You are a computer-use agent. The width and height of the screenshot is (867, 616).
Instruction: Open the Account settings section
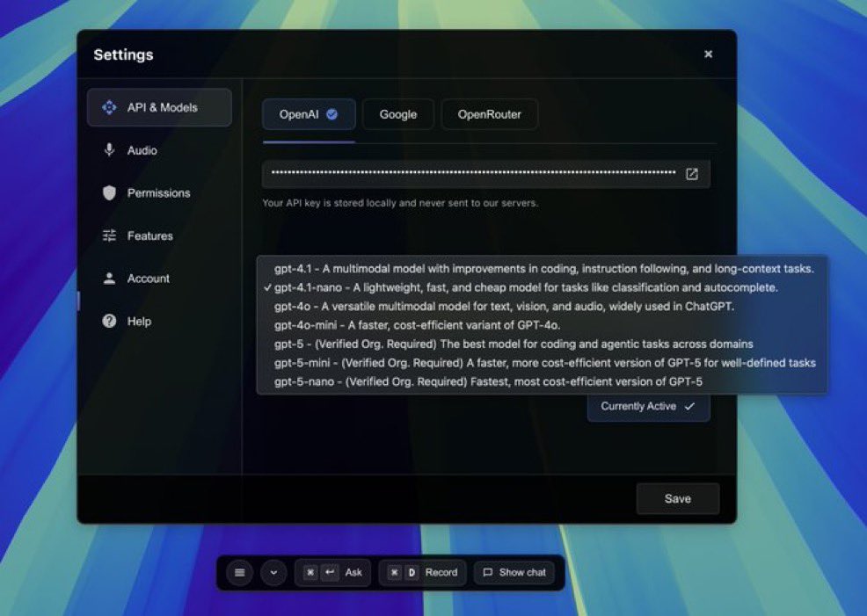click(x=159, y=279)
